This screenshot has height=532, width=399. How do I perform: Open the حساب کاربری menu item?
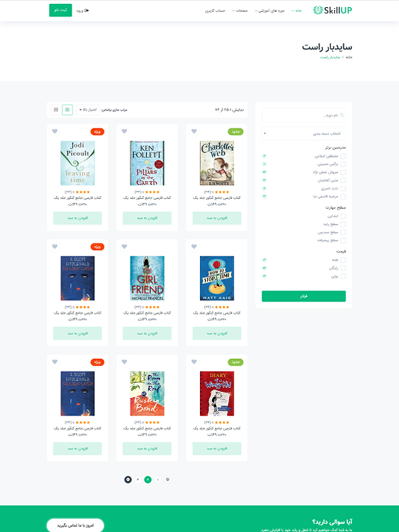pos(215,11)
